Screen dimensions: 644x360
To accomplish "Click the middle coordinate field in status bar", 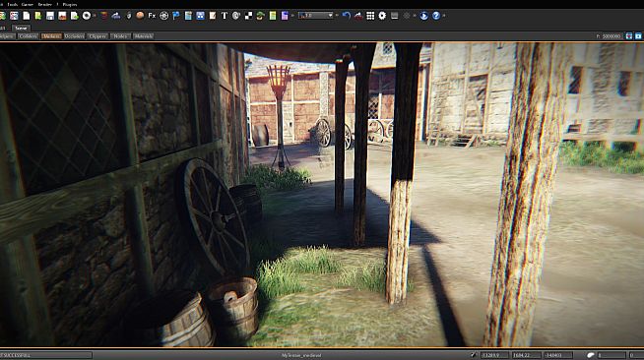I will click(x=526, y=355).
